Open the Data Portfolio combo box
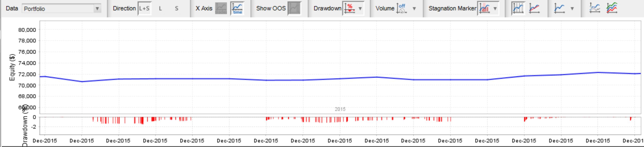 point(61,9)
